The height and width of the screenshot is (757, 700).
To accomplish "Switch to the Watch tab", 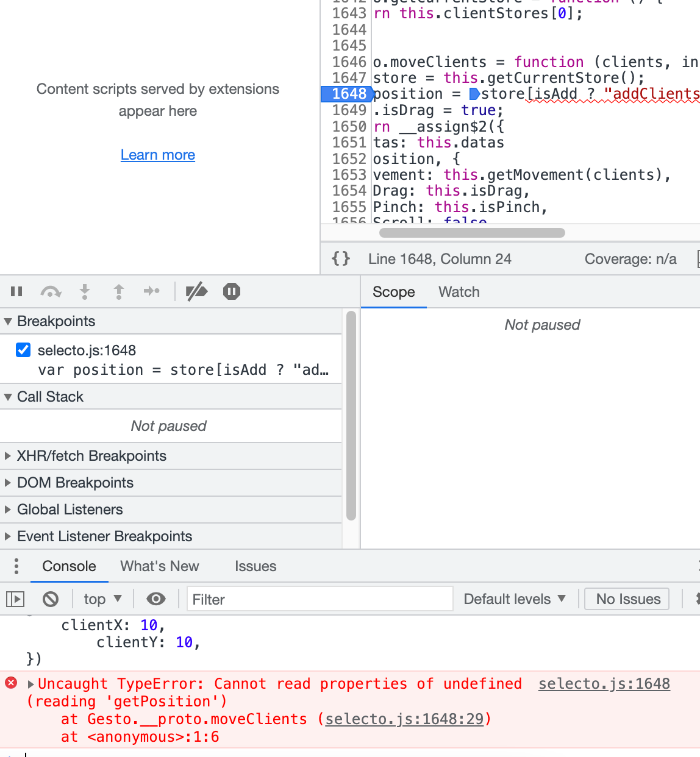I will click(x=459, y=292).
